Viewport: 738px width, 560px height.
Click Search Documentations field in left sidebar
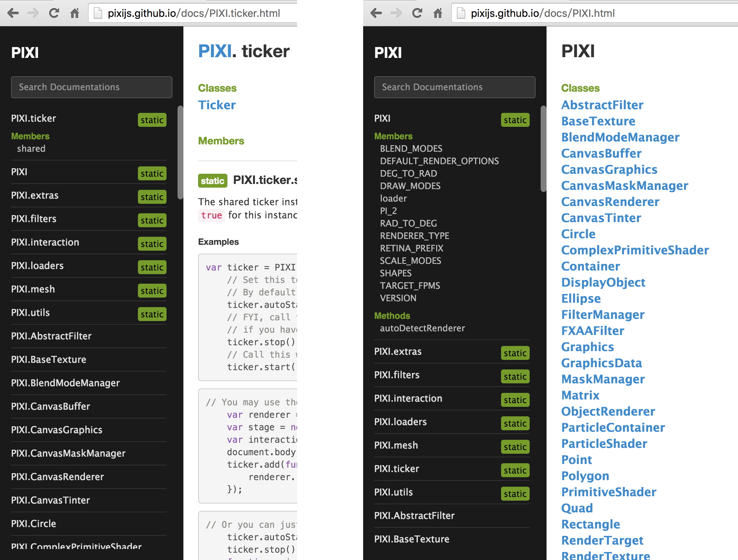pos(92,87)
